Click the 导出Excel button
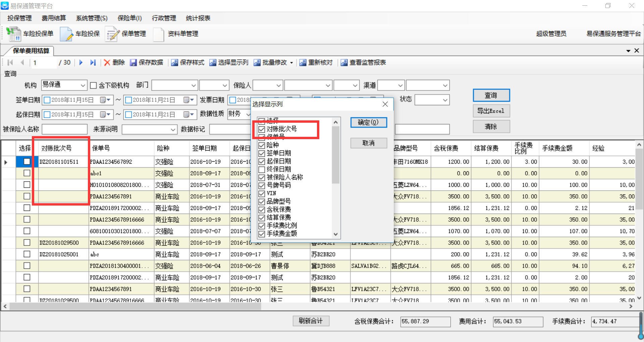This screenshot has width=644, height=342. 491,111
